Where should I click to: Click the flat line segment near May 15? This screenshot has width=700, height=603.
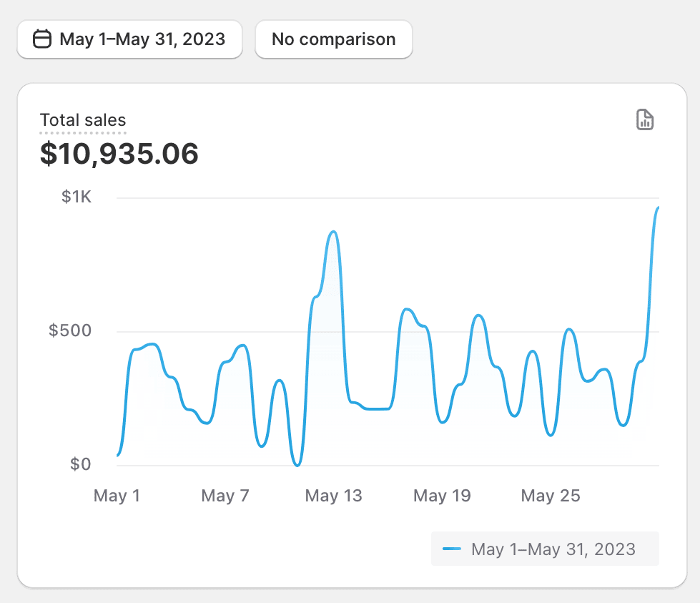[x=378, y=408]
